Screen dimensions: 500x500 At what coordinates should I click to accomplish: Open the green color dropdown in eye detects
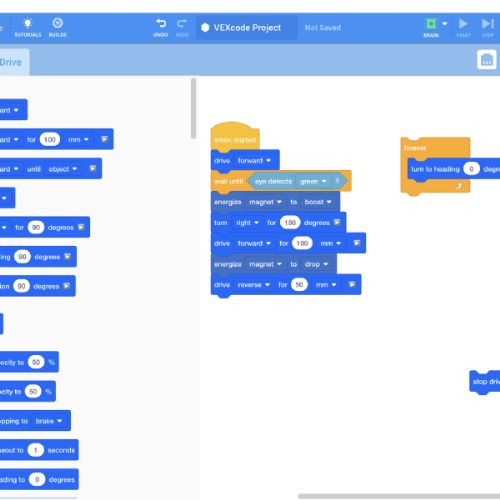313,181
